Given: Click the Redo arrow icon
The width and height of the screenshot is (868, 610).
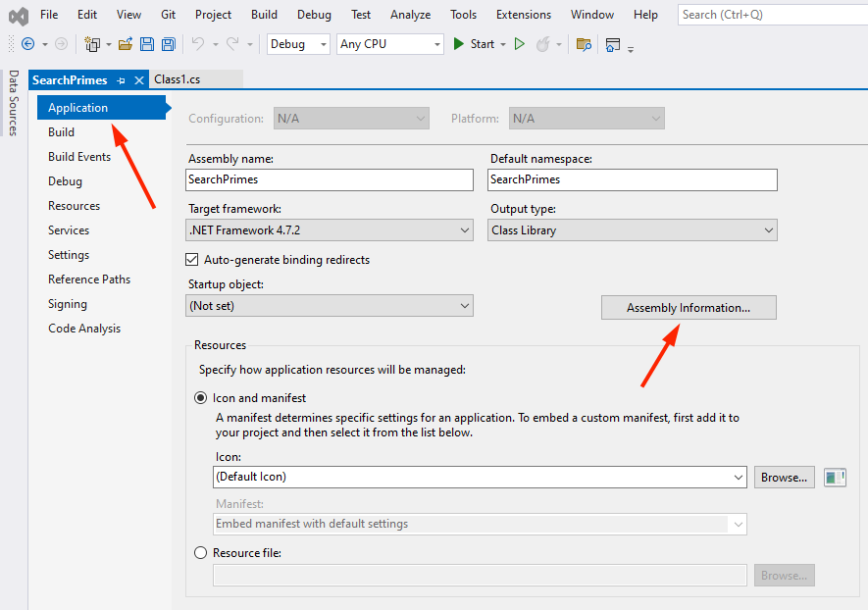Looking at the screenshot, I should tap(233, 44).
